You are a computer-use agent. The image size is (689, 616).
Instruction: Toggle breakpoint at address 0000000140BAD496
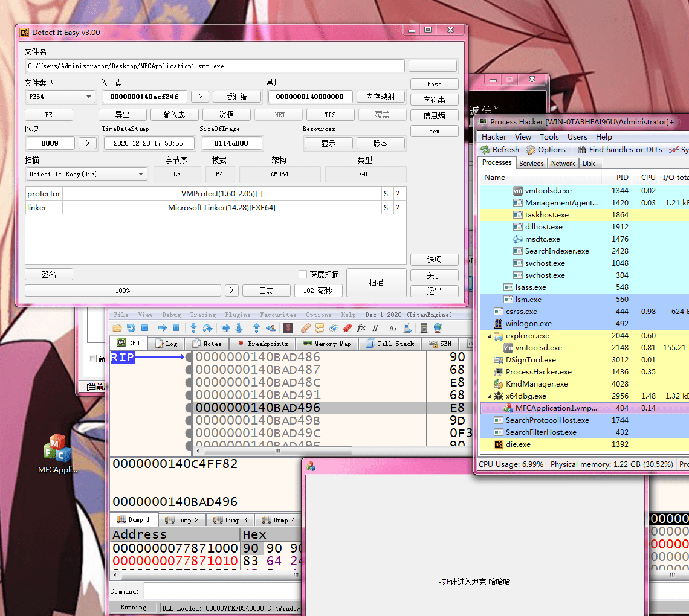189,408
